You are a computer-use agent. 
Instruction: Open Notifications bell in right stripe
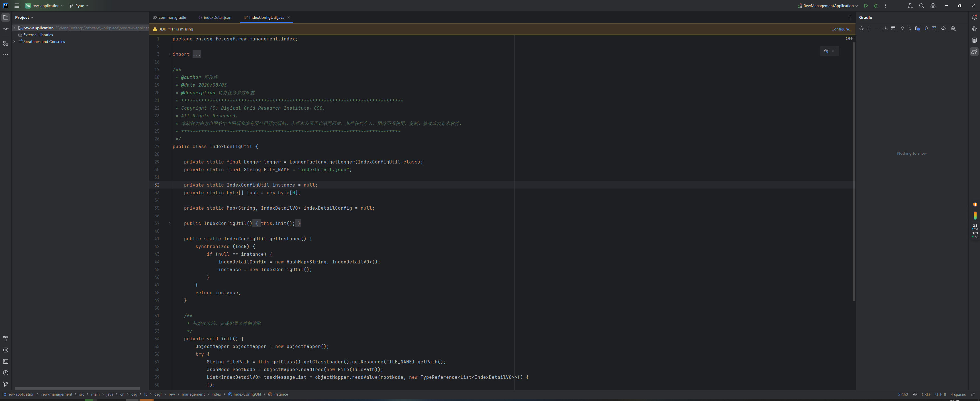click(x=974, y=17)
